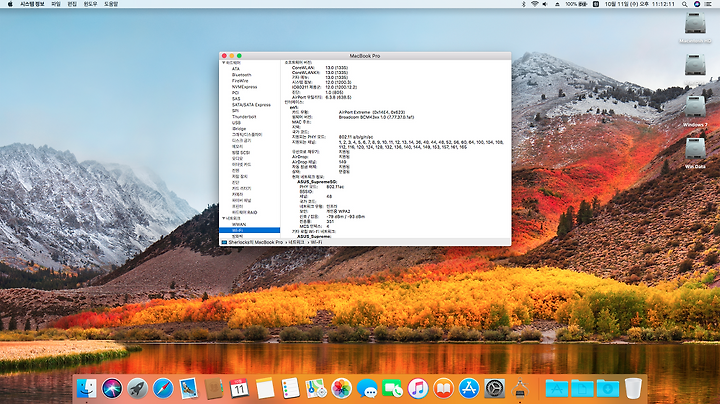The image size is (720, 404).
Task: Open Applications folder stack in Dock
Action: 557,388
